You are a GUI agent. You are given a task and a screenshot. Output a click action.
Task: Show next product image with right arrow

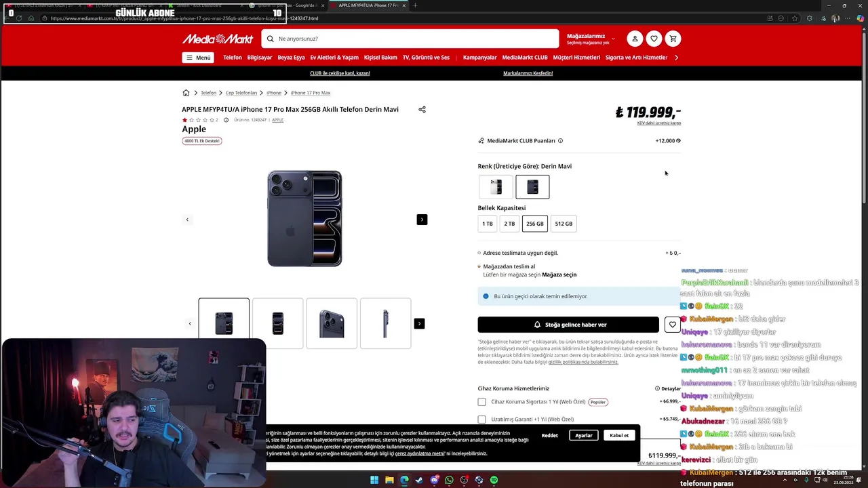pyautogui.click(x=422, y=220)
